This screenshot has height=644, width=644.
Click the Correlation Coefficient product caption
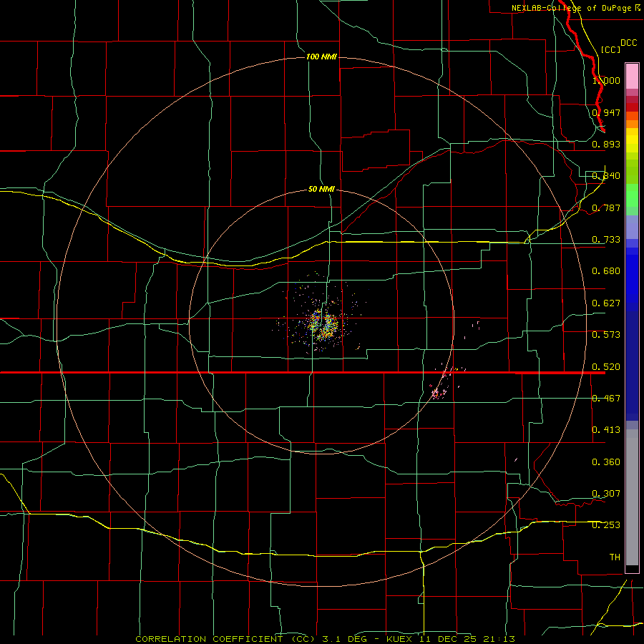click(326, 639)
